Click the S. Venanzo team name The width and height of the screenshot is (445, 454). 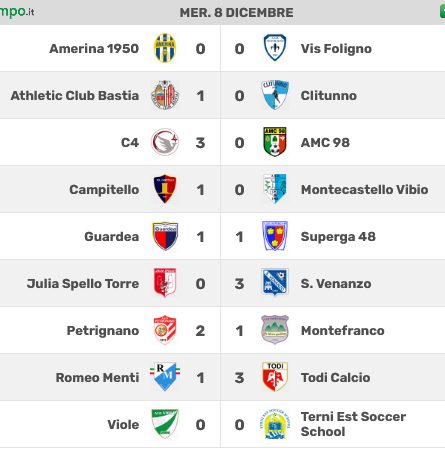[x=336, y=284]
